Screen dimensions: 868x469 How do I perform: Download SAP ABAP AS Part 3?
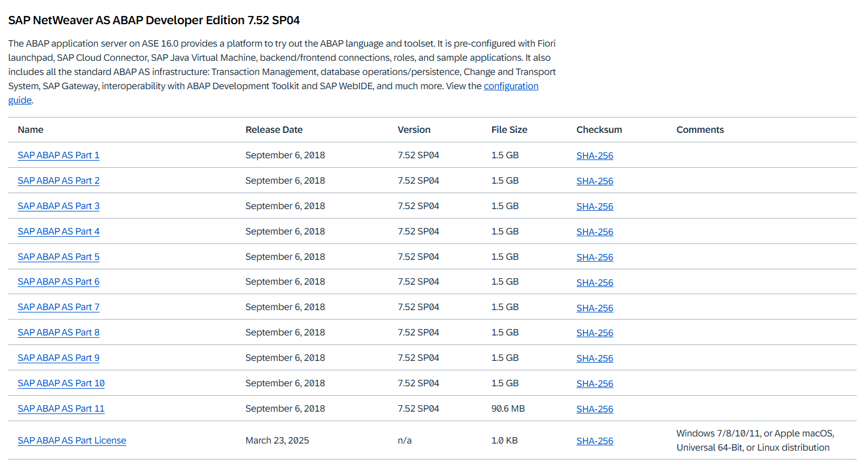58,206
